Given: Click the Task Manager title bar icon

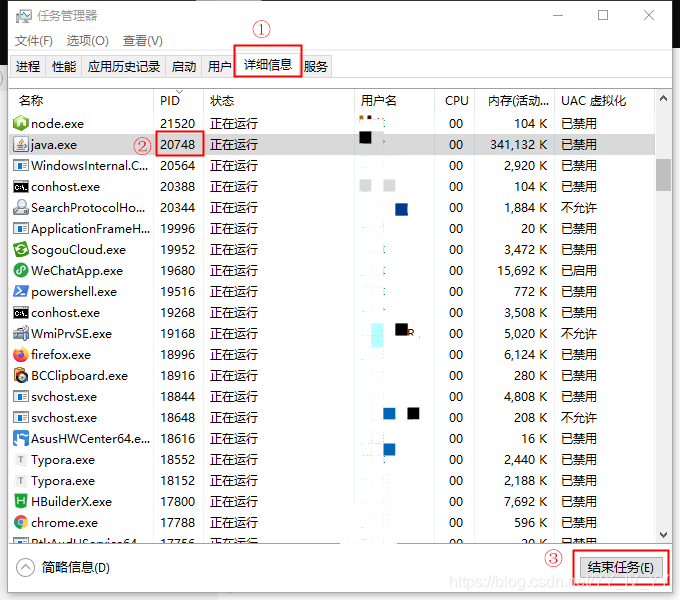Looking at the screenshot, I should (x=23, y=16).
